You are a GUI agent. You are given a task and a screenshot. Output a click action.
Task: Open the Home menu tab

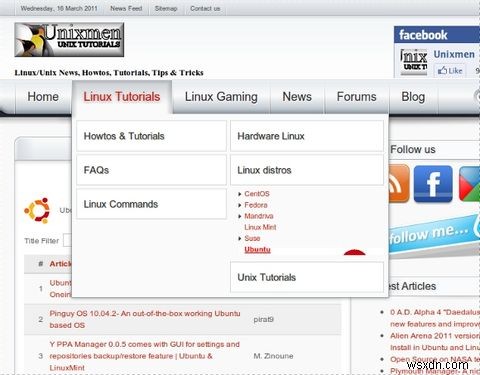[x=43, y=97]
